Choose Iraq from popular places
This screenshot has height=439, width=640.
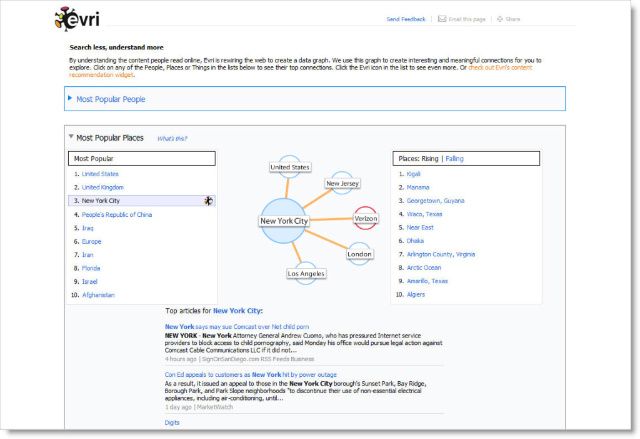point(87,228)
